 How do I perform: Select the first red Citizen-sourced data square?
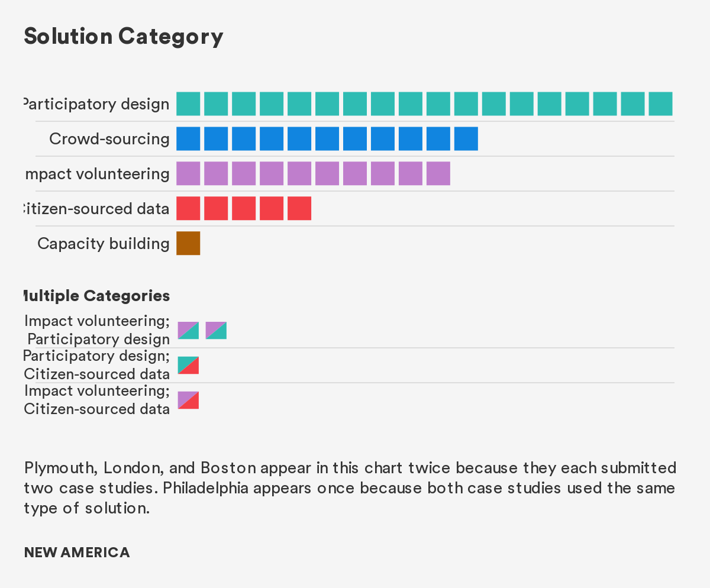coord(188,208)
